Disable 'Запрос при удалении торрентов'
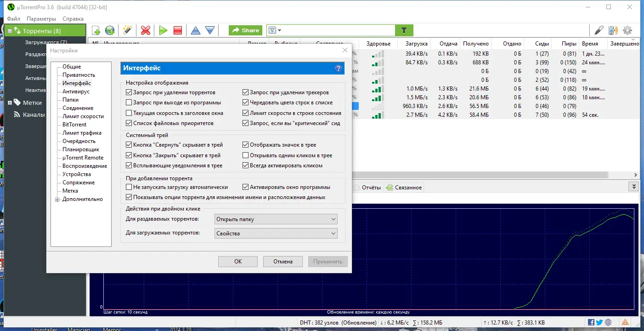 coord(129,92)
